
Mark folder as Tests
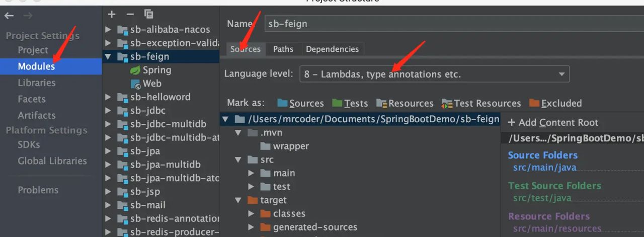[x=350, y=103]
